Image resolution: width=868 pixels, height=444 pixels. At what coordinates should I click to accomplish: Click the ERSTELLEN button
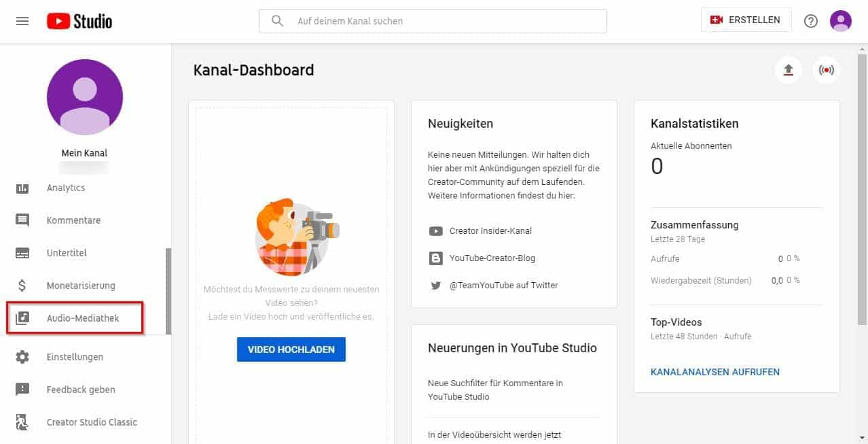pos(746,20)
